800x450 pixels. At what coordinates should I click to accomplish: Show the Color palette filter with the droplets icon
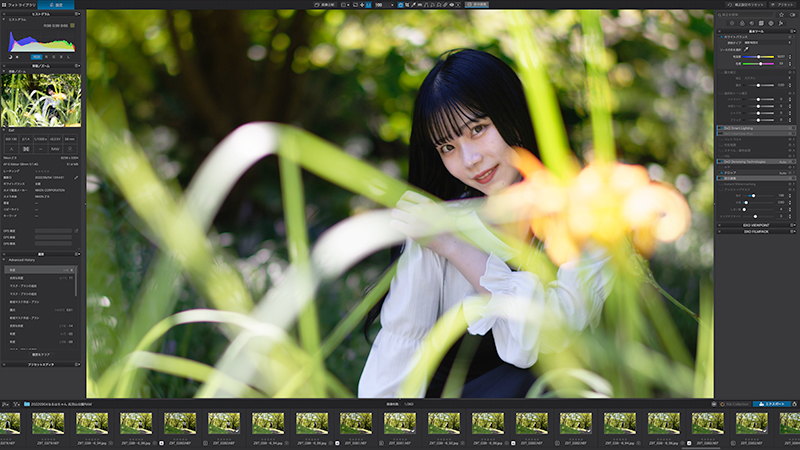coord(742,23)
